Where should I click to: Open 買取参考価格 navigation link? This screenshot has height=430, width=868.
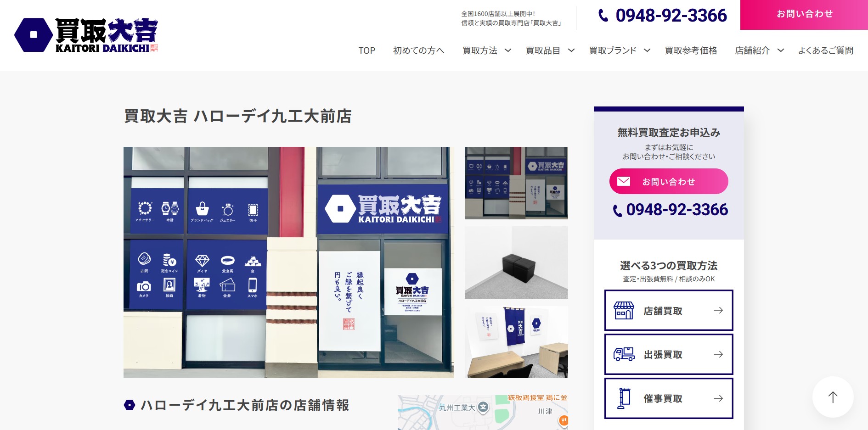coord(691,50)
